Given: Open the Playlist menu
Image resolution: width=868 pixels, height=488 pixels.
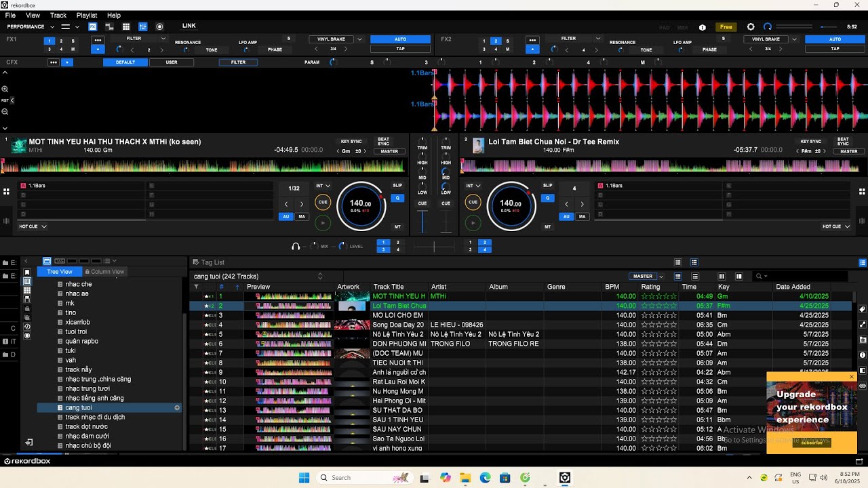Looking at the screenshot, I should pos(87,15).
